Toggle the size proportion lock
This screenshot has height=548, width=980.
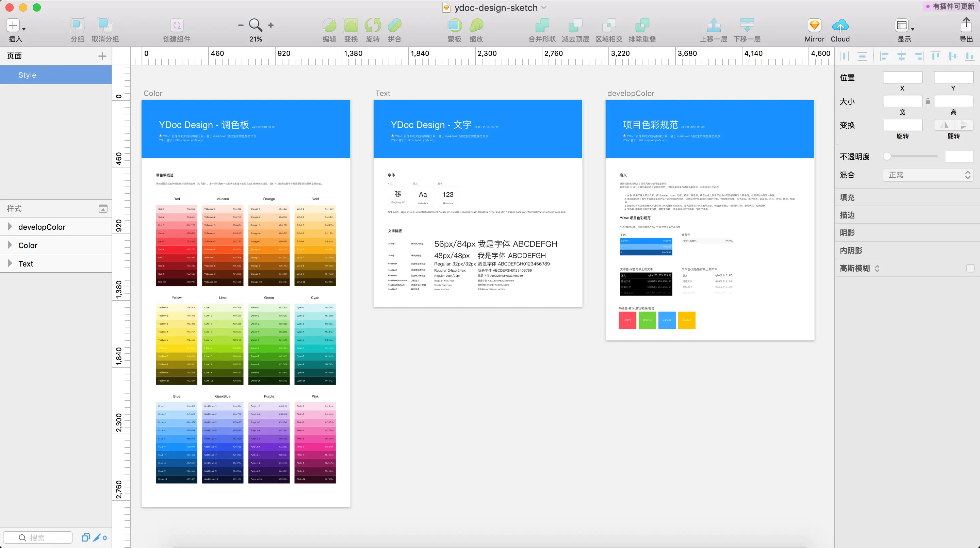click(x=928, y=101)
